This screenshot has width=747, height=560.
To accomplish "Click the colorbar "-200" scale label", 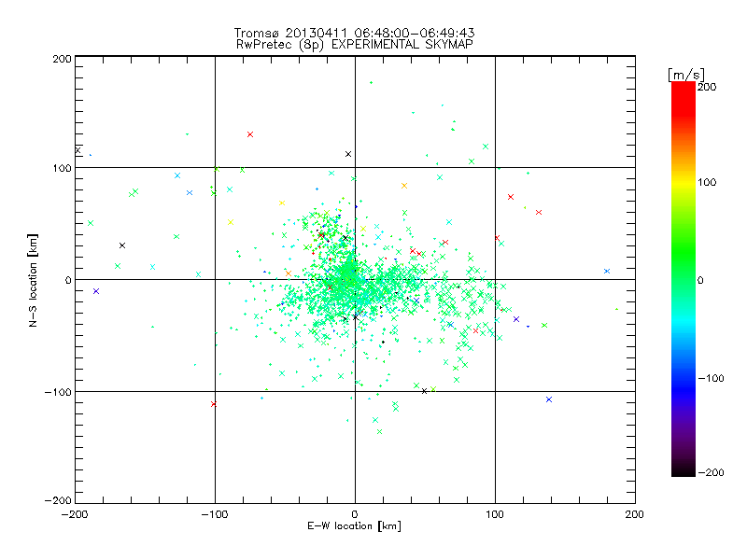I will 711,472.
